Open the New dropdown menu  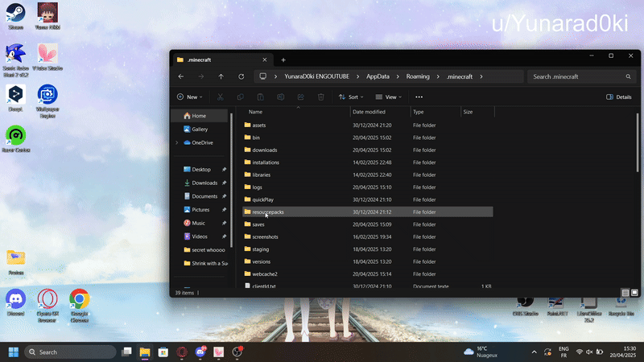click(191, 97)
